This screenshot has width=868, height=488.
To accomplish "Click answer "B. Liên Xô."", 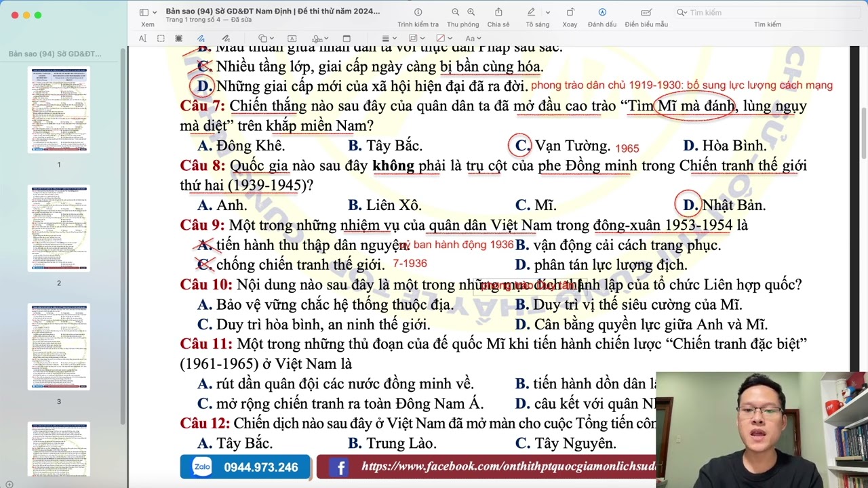I will click(x=384, y=205).
